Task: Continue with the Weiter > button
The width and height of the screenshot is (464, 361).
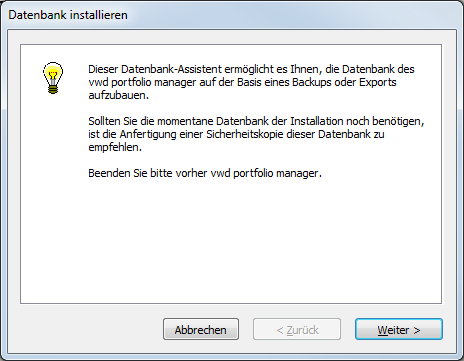Action: [399, 329]
